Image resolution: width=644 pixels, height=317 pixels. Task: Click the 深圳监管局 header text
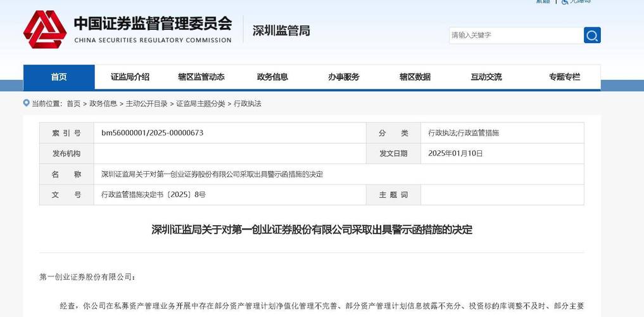(281, 31)
